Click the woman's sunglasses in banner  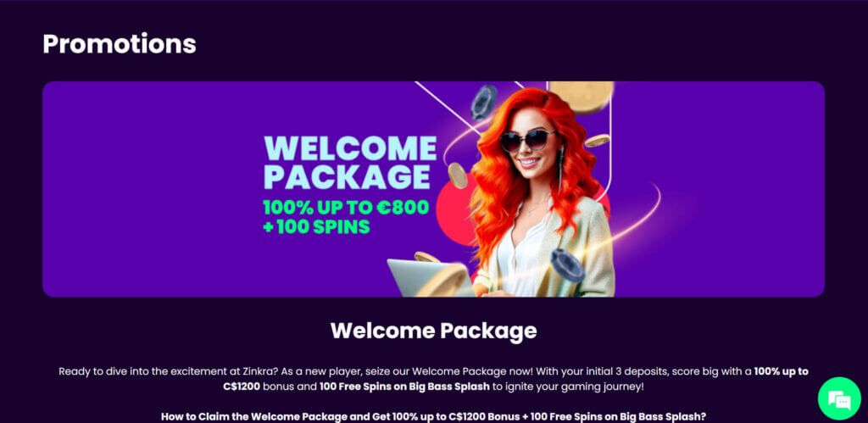pos(527,141)
